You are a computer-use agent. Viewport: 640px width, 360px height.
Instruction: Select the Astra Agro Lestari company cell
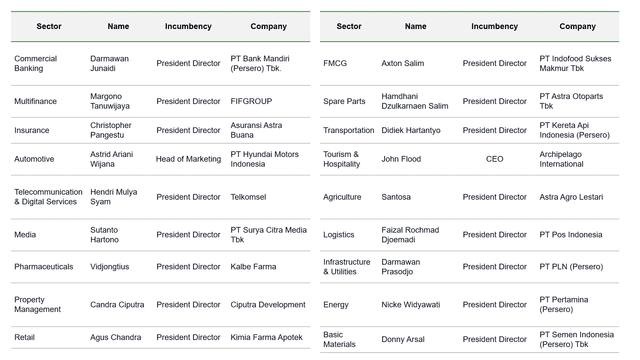pyautogui.click(x=571, y=197)
